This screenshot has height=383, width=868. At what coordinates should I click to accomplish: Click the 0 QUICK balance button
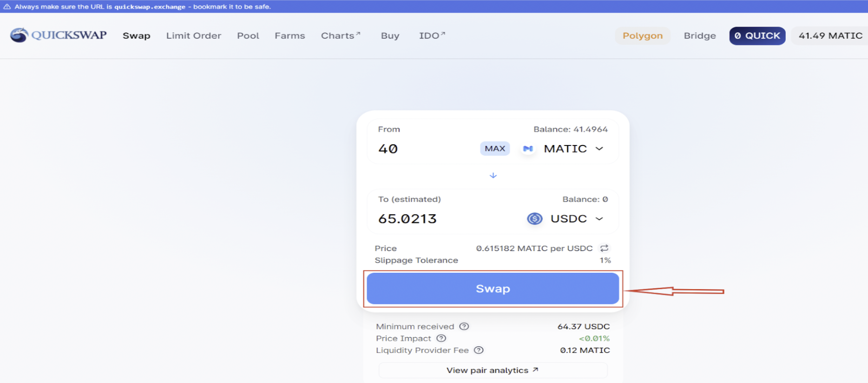pos(757,36)
